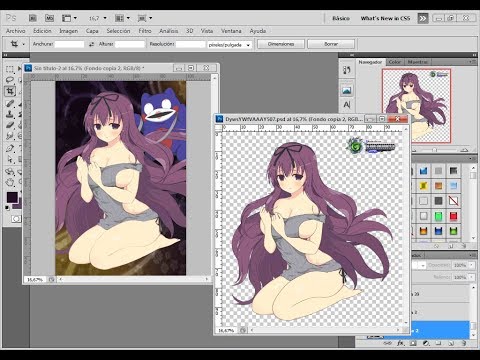Click the Dimensiones button

point(281,44)
